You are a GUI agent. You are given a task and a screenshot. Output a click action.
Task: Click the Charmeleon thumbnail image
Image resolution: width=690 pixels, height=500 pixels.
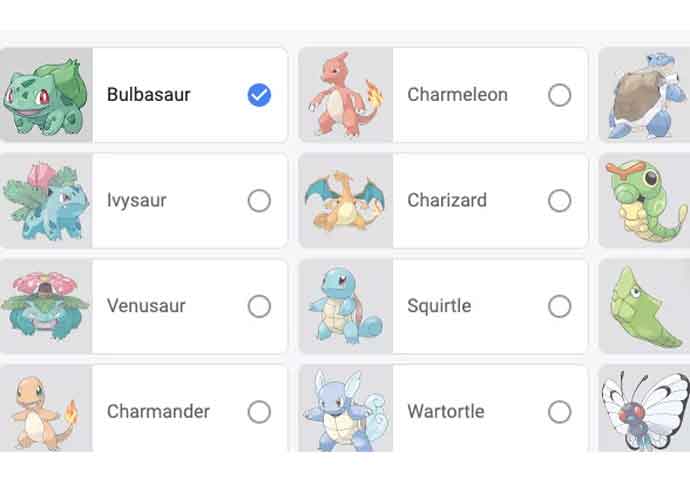[x=345, y=96]
